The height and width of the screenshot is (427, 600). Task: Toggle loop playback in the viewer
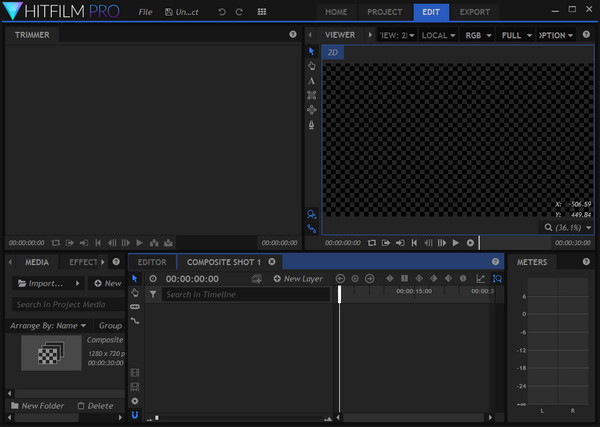tap(372, 242)
